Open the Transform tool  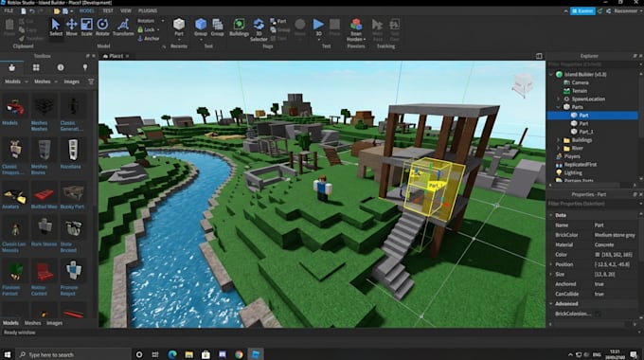point(123,27)
